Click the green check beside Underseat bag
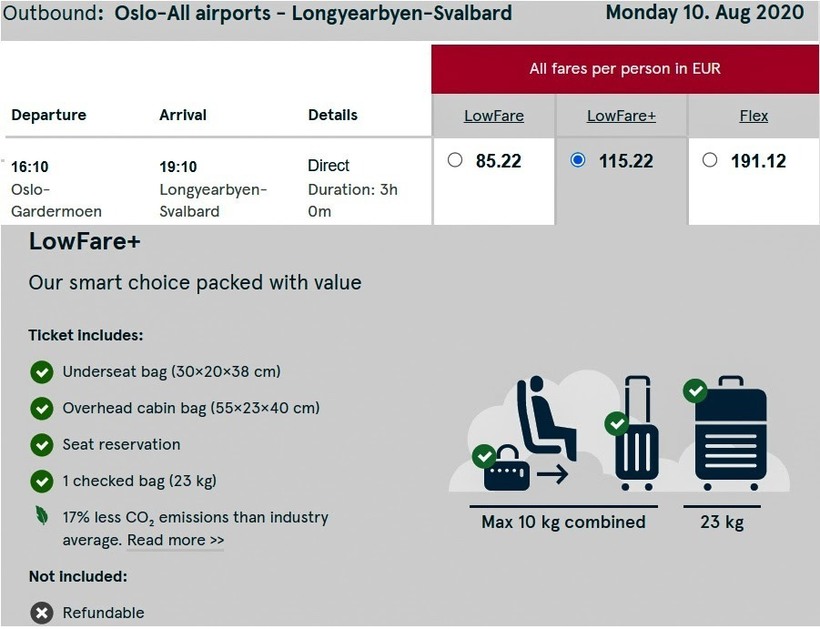Screen dimensions: 820x629 coord(41,373)
